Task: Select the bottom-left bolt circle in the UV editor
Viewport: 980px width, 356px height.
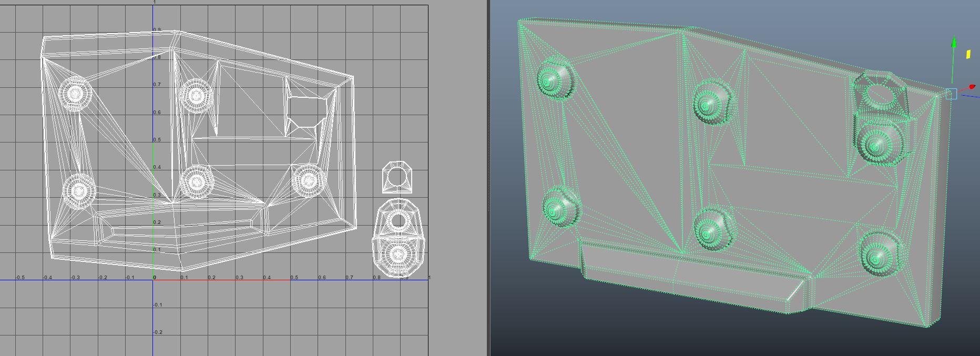Action: click(79, 190)
